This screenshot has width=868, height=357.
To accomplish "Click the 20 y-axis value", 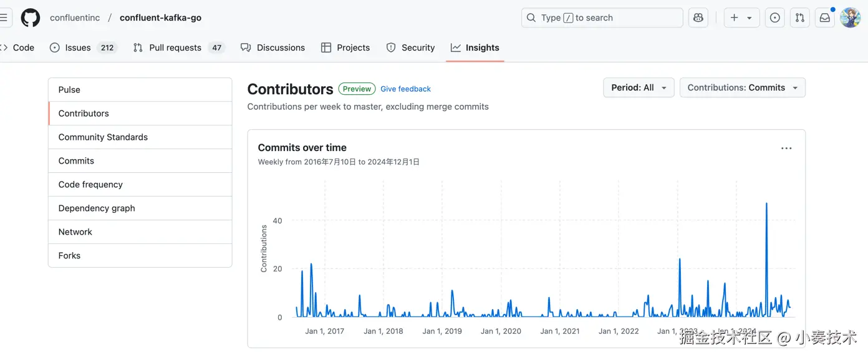I will click(x=277, y=269).
